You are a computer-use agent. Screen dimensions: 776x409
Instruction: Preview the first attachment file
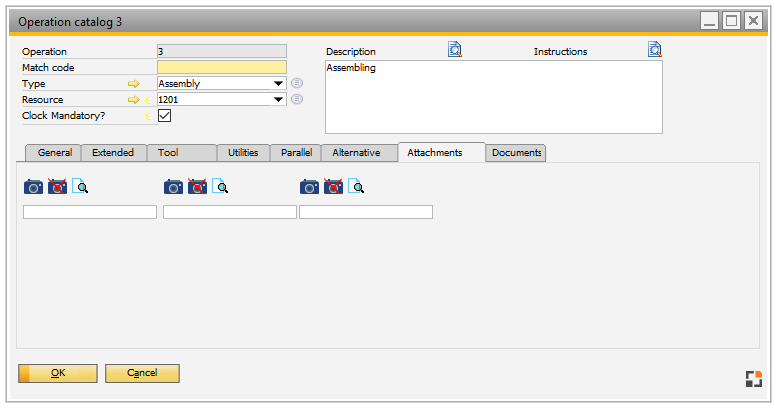click(80, 187)
